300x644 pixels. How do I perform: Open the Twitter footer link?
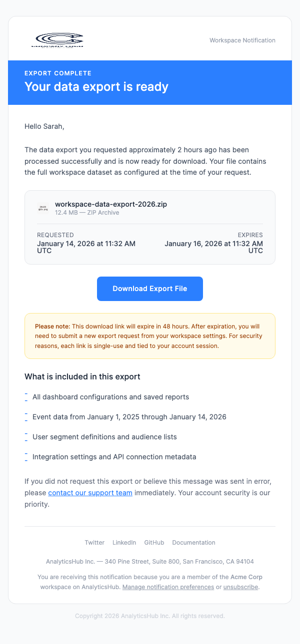pyautogui.click(x=94, y=542)
